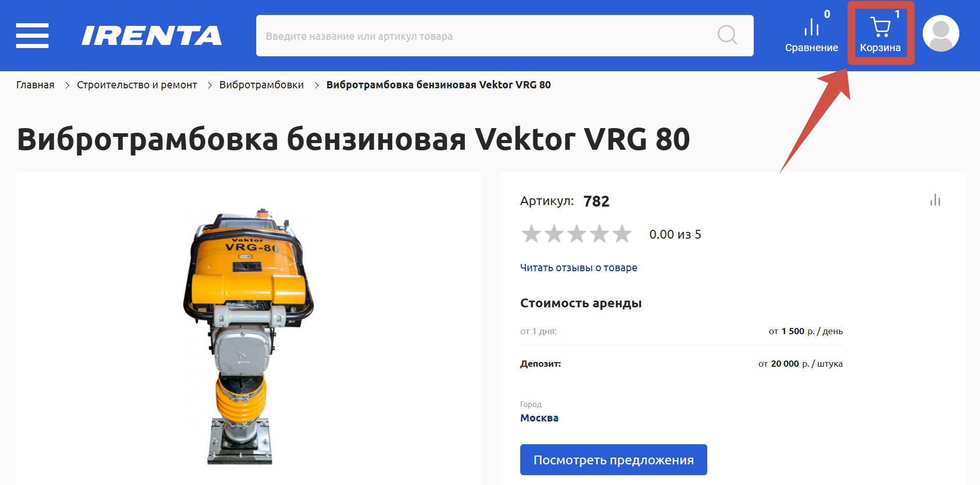
Task: Go to Главная breadcrumb
Action: tap(35, 85)
